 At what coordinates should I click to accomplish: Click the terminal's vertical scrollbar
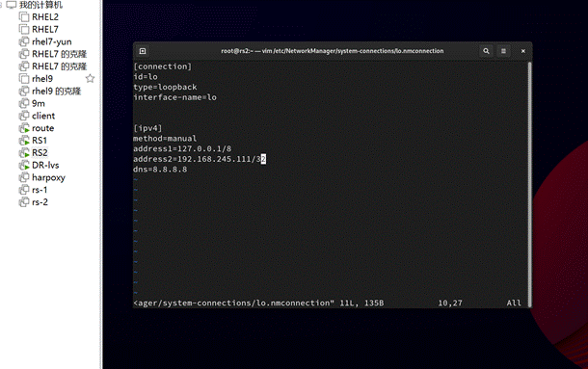pos(529,184)
